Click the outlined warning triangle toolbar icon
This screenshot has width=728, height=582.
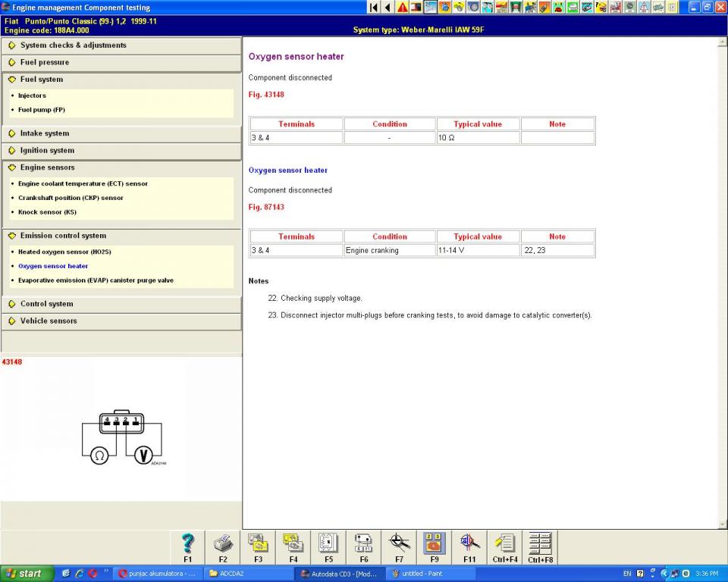tap(644, 8)
